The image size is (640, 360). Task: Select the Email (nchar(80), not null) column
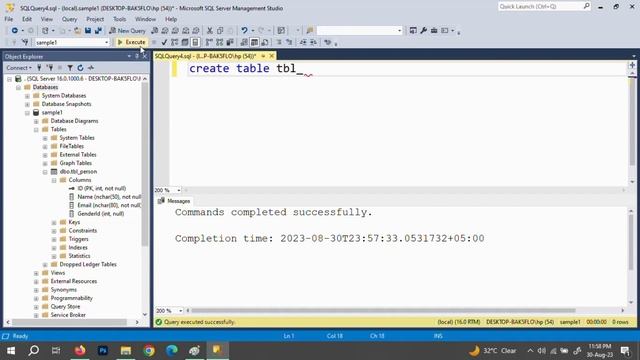click(109, 205)
